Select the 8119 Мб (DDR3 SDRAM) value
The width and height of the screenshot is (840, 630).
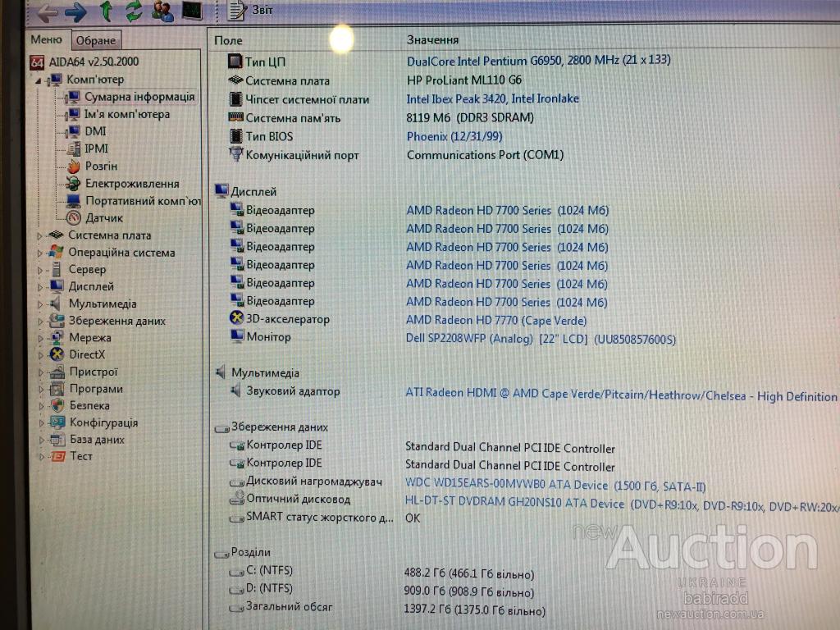click(x=470, y=118)
